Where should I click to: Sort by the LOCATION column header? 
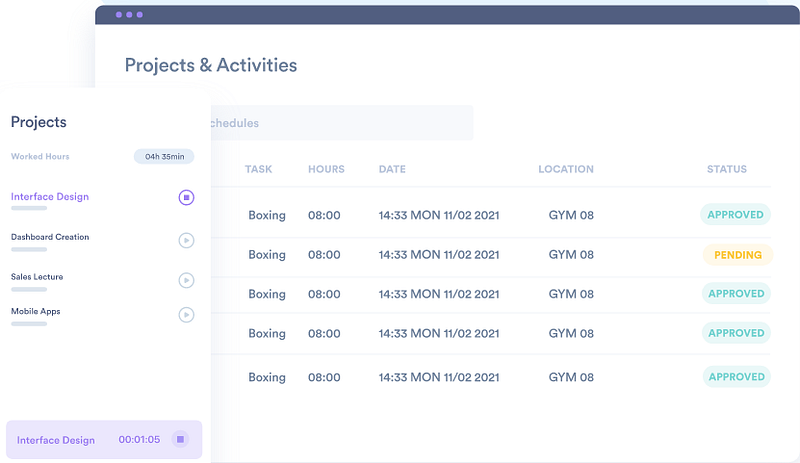pos(566,169)
